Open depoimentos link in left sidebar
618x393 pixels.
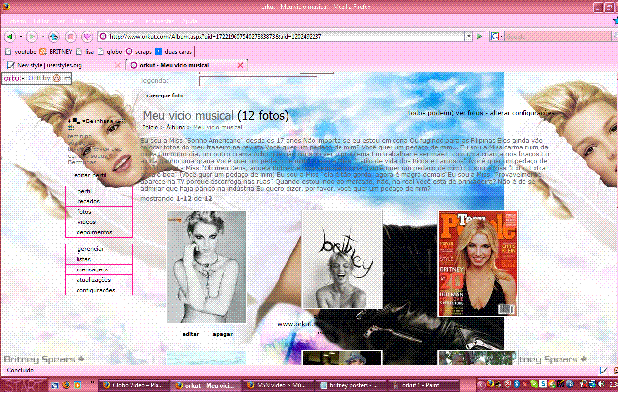(x=95, y=233)
